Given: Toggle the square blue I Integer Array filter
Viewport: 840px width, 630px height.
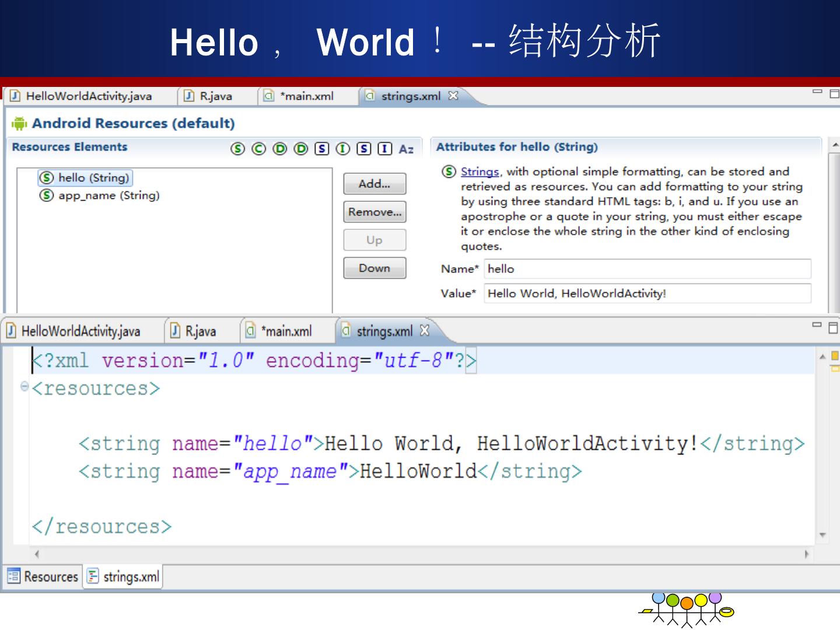Looking at the screenshot, I should pos(385,149).
